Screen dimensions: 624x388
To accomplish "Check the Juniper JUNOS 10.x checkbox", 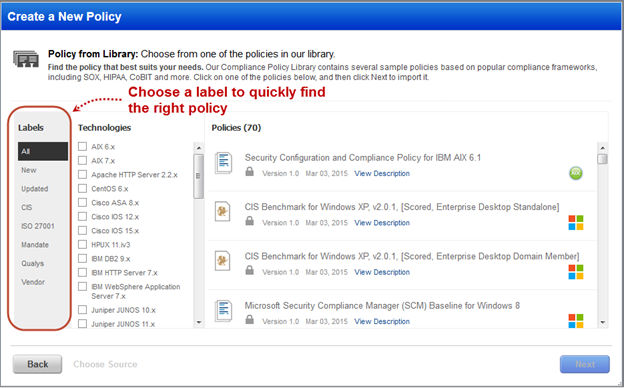I will (x=82, y=310).
